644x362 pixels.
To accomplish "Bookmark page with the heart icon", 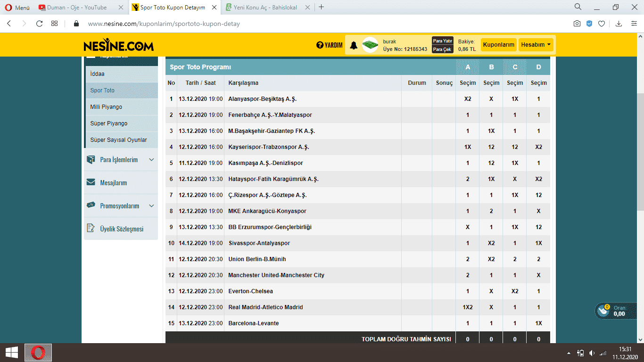I will tap(602, 24).
